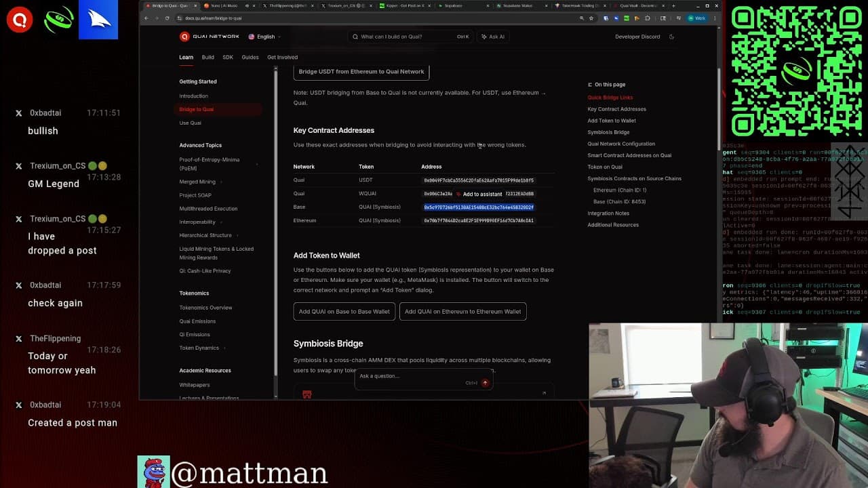Toggle dark mode moon icon
This screenshot has height=488, width=868.
[671, 37]
